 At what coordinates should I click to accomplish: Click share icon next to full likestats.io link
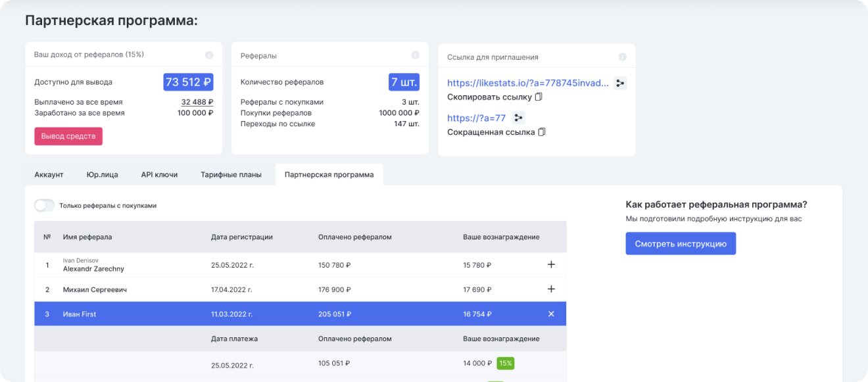tap(620, 83)
